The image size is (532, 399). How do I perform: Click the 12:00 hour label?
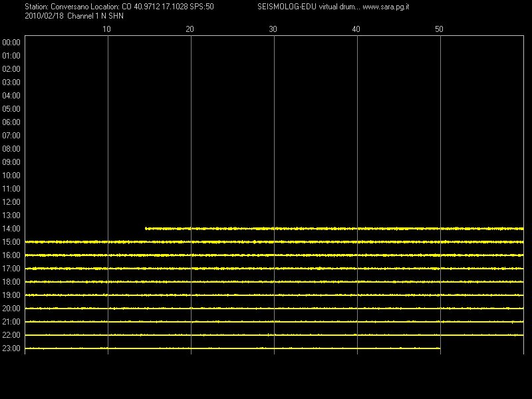tap(11, 202)
